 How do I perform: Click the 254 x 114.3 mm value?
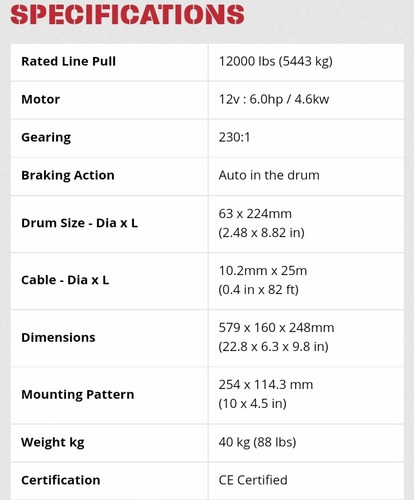point(266,385)
